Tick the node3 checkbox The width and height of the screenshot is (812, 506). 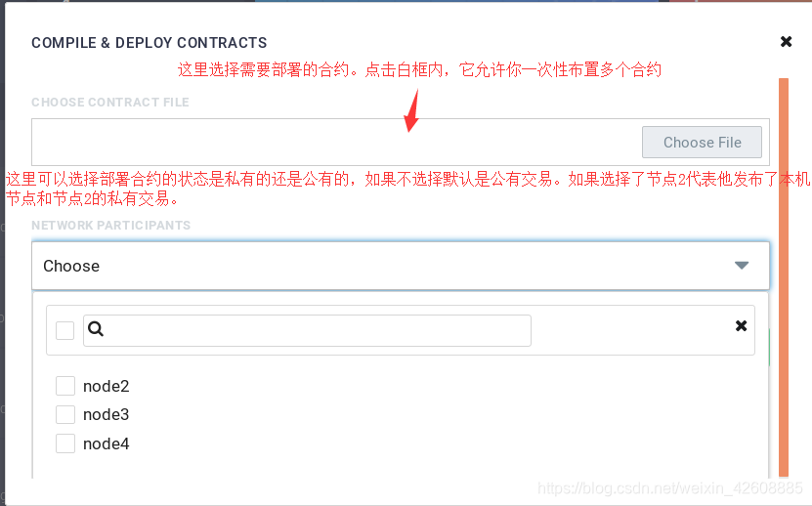coord(65,414)
